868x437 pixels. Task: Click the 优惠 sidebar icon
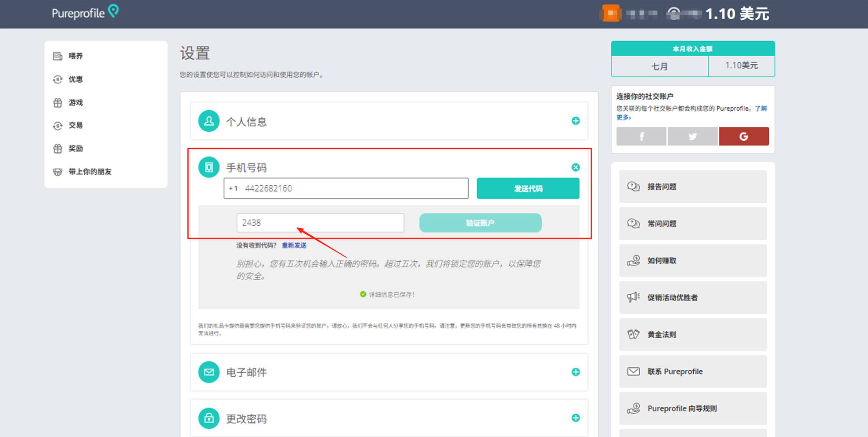[58, 79]
